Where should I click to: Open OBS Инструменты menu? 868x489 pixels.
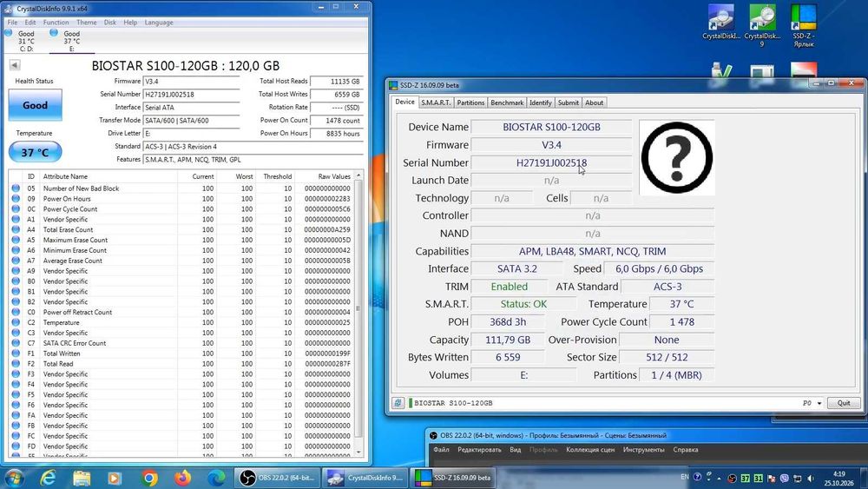coord(643,450)
